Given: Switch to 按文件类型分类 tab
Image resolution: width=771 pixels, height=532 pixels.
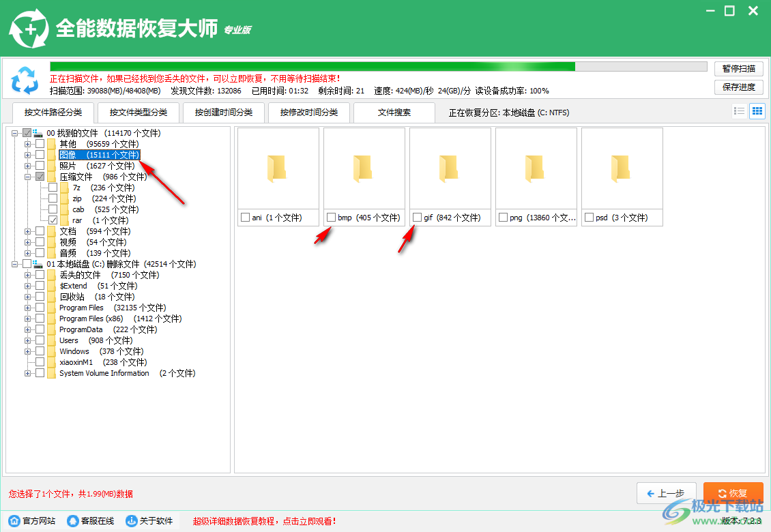Looking at the screenshot, I should tap(138, 113).
